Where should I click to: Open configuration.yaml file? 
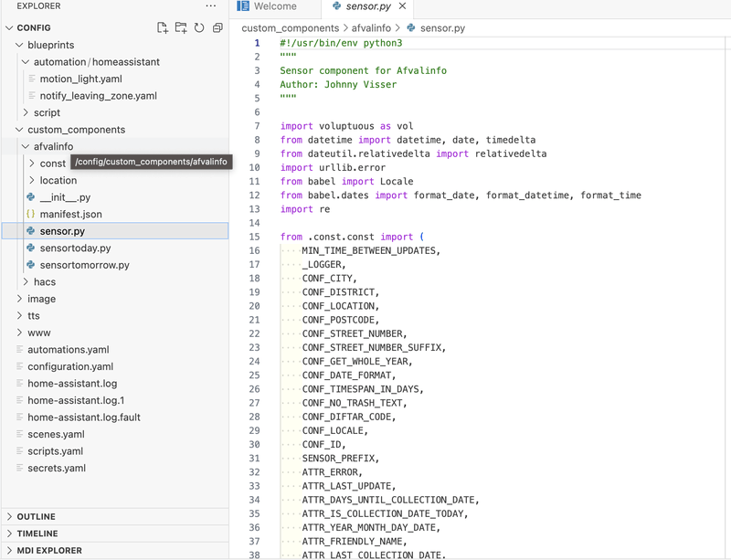pyautogui.click(x=69, y=366)
